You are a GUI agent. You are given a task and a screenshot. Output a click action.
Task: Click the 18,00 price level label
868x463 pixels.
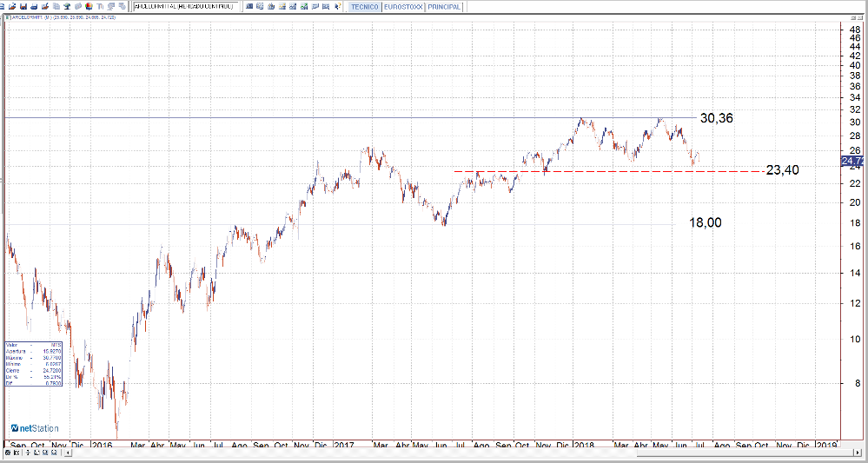(x=705, y=222)
